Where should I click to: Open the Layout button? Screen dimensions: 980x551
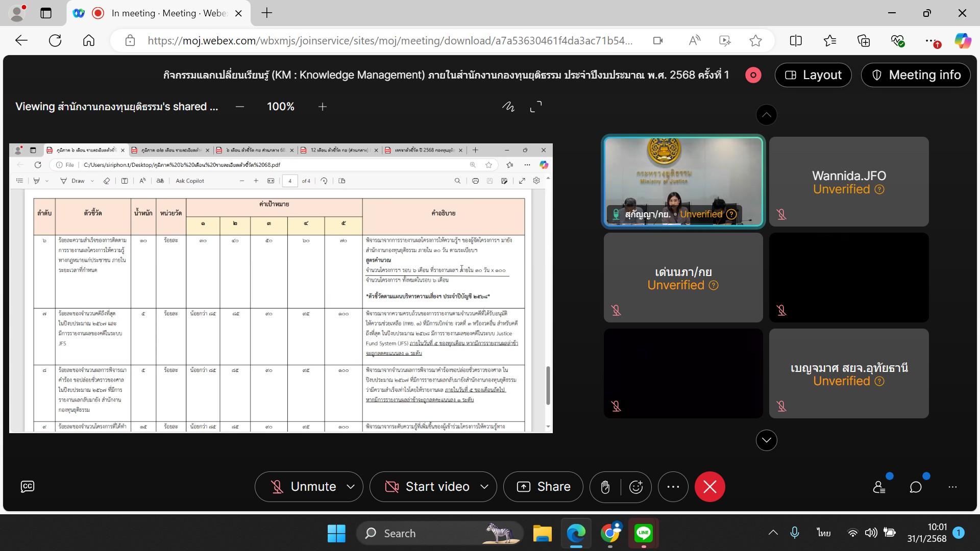tap(813, 75)
